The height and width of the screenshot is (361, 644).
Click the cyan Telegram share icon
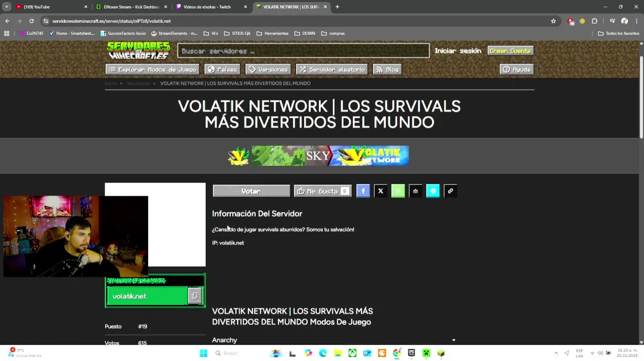433,191
